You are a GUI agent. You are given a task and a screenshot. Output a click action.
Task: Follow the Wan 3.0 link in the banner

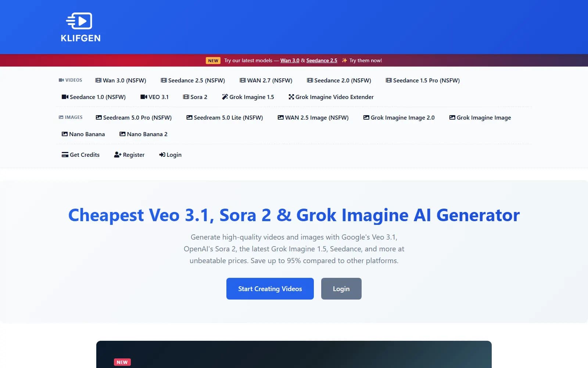coord(290,60)
